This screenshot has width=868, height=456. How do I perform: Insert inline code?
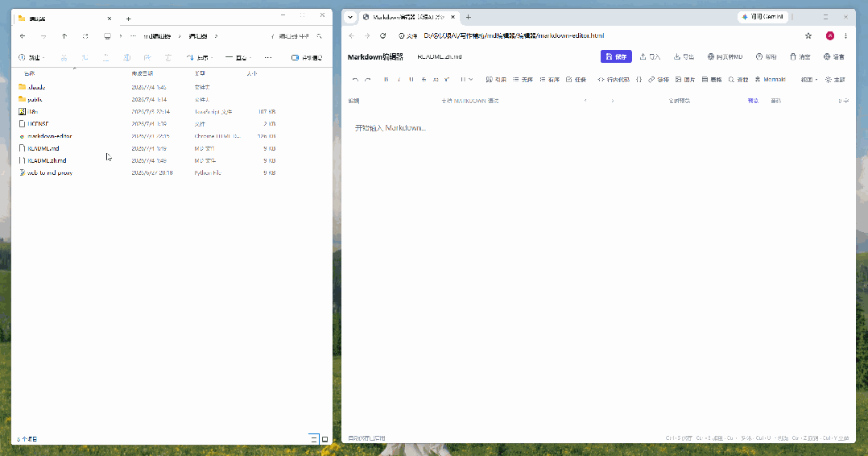coord(614,80)
